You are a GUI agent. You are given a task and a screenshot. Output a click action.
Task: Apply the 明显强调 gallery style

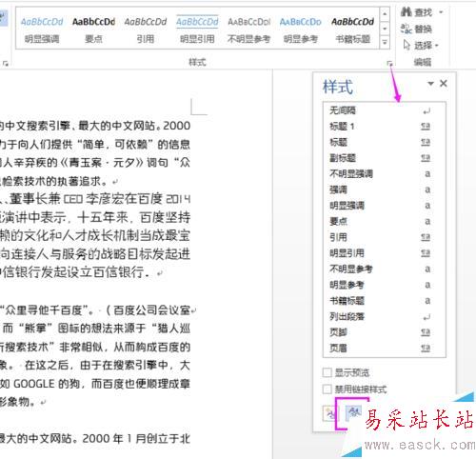point(42,30)
